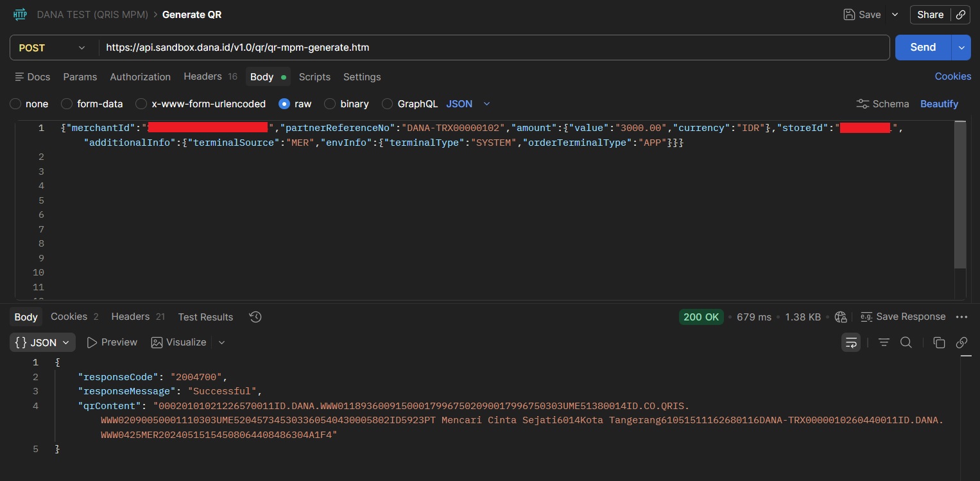Open the response Cookies tab
Screen dimensions: 980x481
click(x=74, y=317)
